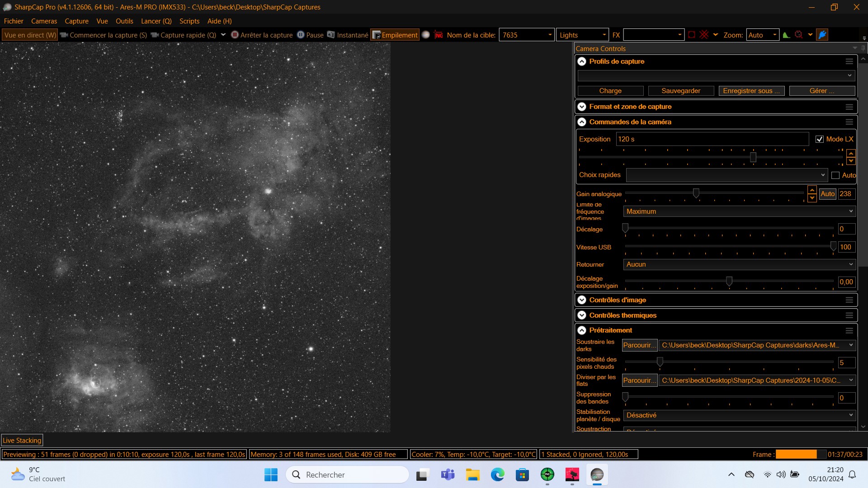Expand the Contrôles thermiques section

pyautogui.click(x=582, y=315)
